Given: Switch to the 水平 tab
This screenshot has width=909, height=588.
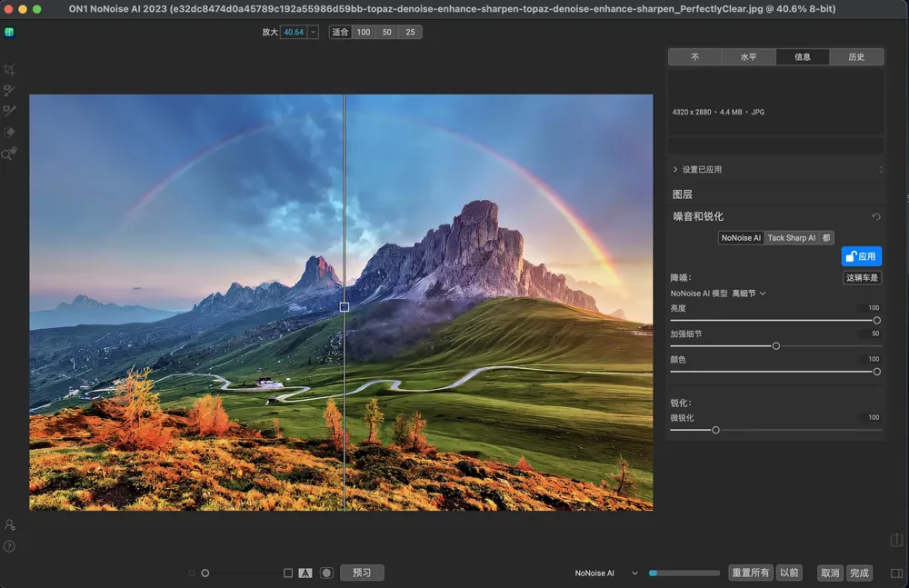Looking at the screenshot, I should pos(748,56).
